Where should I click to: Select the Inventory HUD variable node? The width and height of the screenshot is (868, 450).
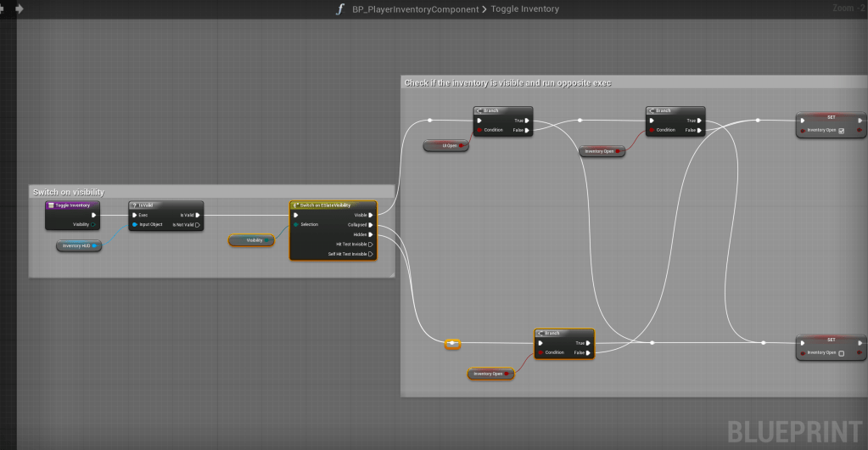[78, 246]
